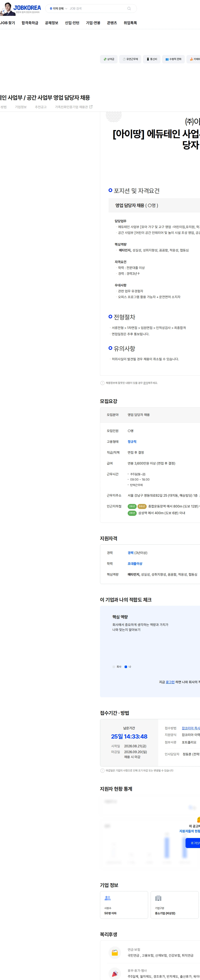The image size is (200, 980).
Task: Select the 유연근무제 benefit tag
Action: (x=130, y=59)
